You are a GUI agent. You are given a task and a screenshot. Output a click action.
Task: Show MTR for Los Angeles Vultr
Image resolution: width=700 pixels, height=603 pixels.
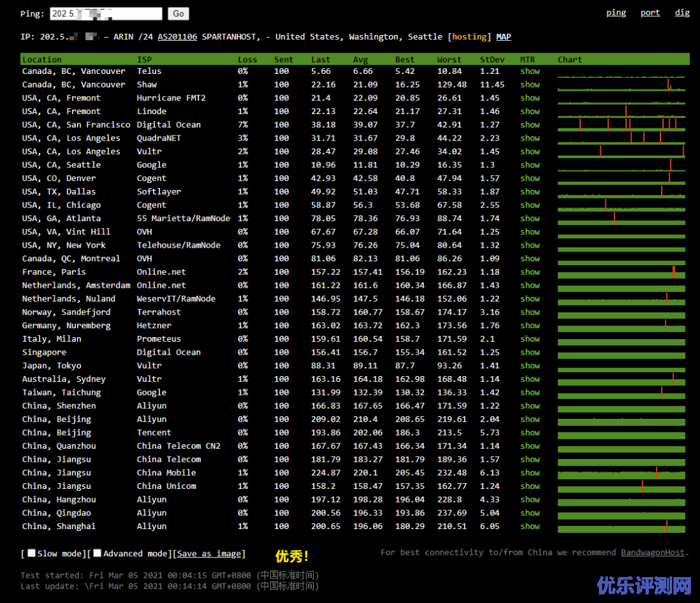[x=530, y=152]
